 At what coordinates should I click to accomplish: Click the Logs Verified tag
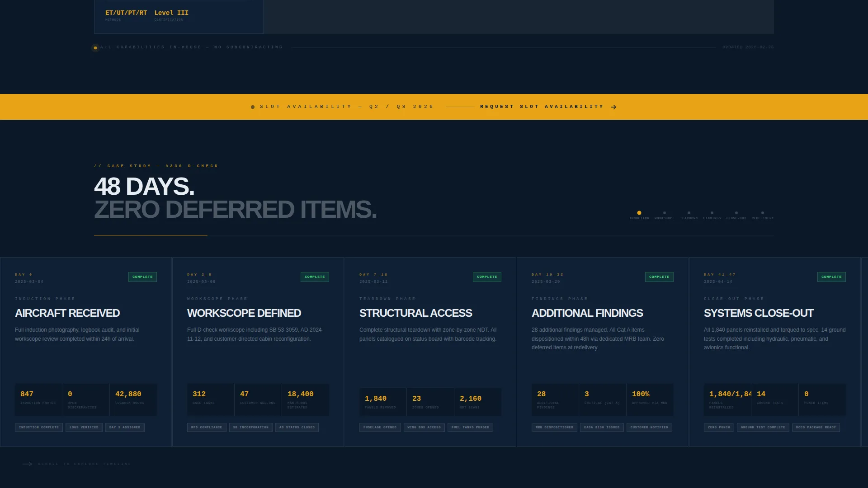pyautogui.click(x=84, y=427)
